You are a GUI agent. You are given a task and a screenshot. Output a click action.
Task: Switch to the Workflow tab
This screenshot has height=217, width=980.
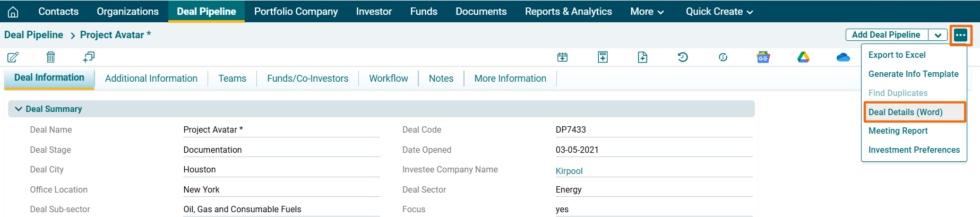pyautogui.click(x=388, y=79)
